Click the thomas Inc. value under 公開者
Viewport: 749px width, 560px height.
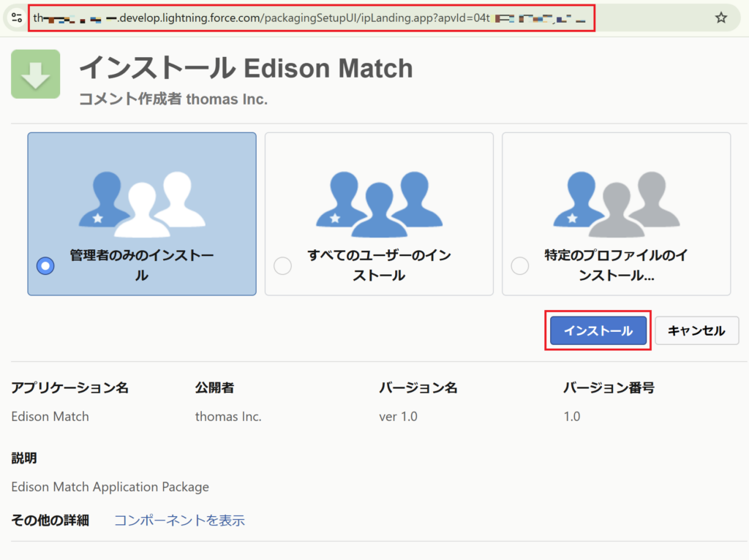click(228, 417)
